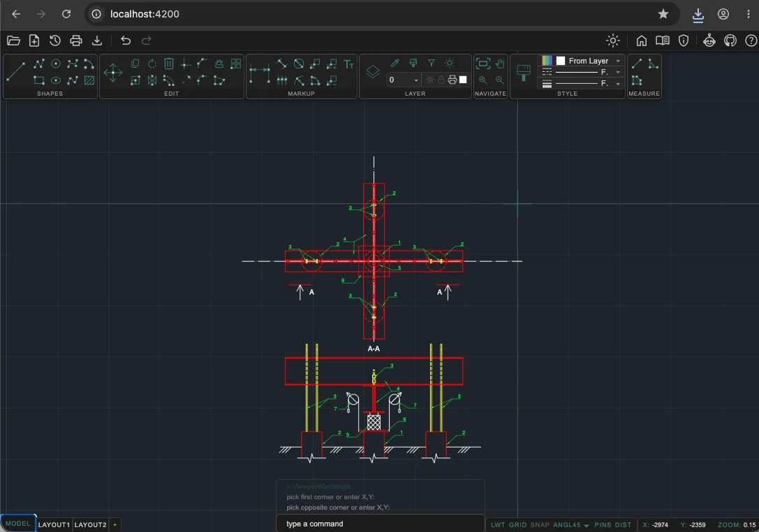This screenshot has width=759, height=532.
Task: Open the recent files history
Action: pos(55,40)
